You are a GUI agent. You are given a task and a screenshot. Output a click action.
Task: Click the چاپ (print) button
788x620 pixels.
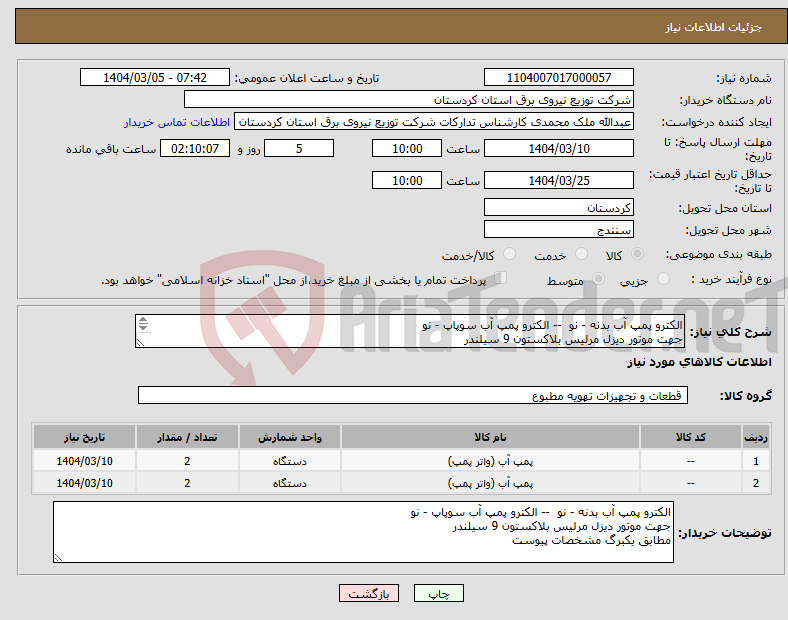438,593
